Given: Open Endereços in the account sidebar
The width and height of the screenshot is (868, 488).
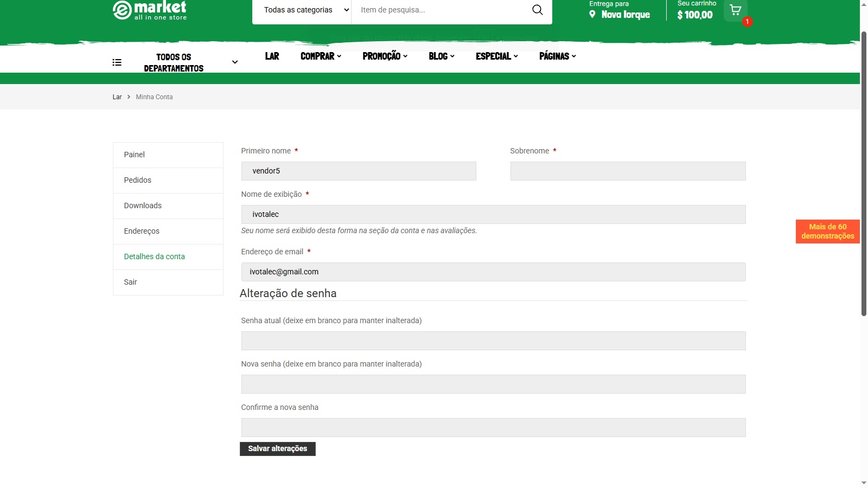Looking at the screenshot, I should tap(142, 231).
